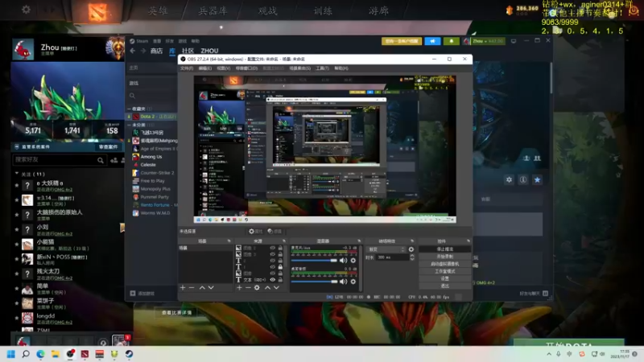Click 开始录制 button in OBS

pyautogui.click(x=444, y=257)
